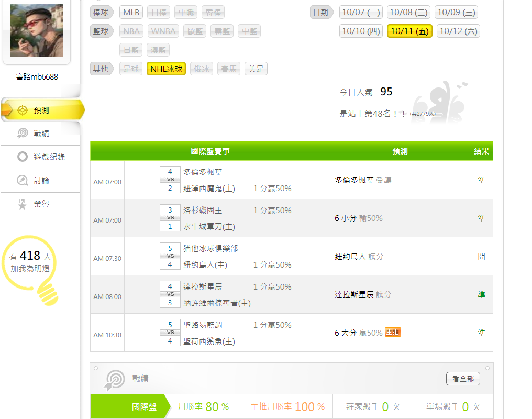
Task: Click the 戰績 dartboard icon in sidebar
Action: (23, 134)
